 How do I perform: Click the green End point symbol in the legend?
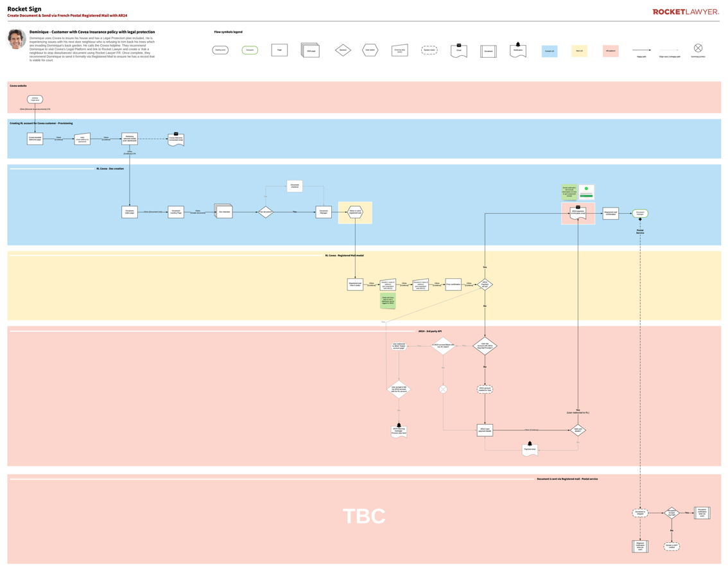250,49
